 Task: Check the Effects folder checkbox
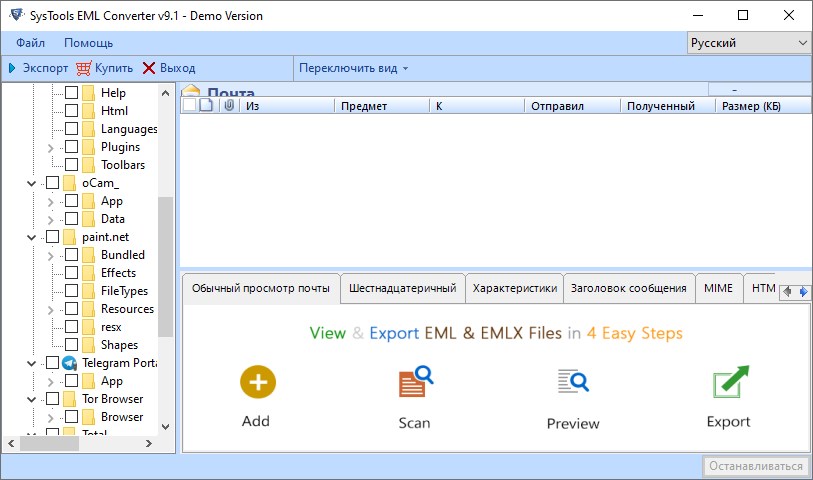click(72, 272)
